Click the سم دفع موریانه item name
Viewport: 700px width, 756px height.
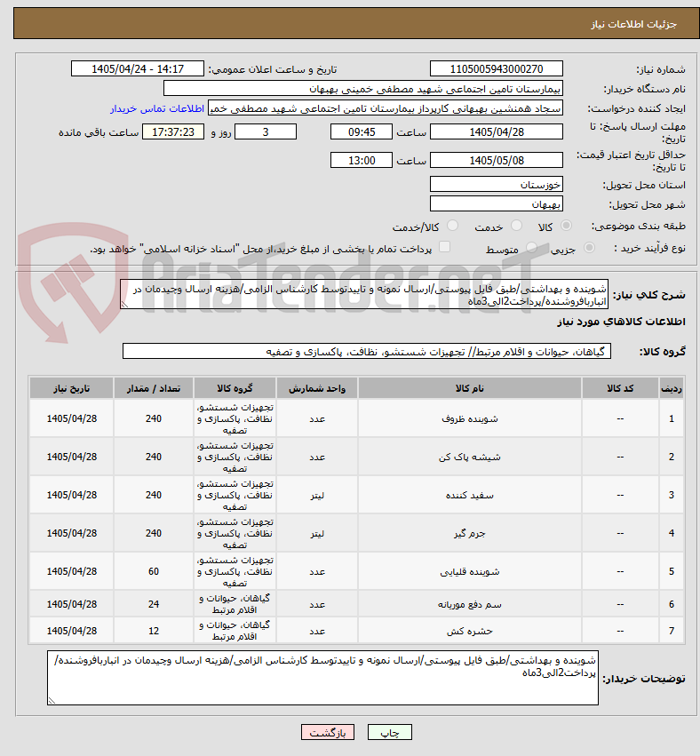coord(470,604)
